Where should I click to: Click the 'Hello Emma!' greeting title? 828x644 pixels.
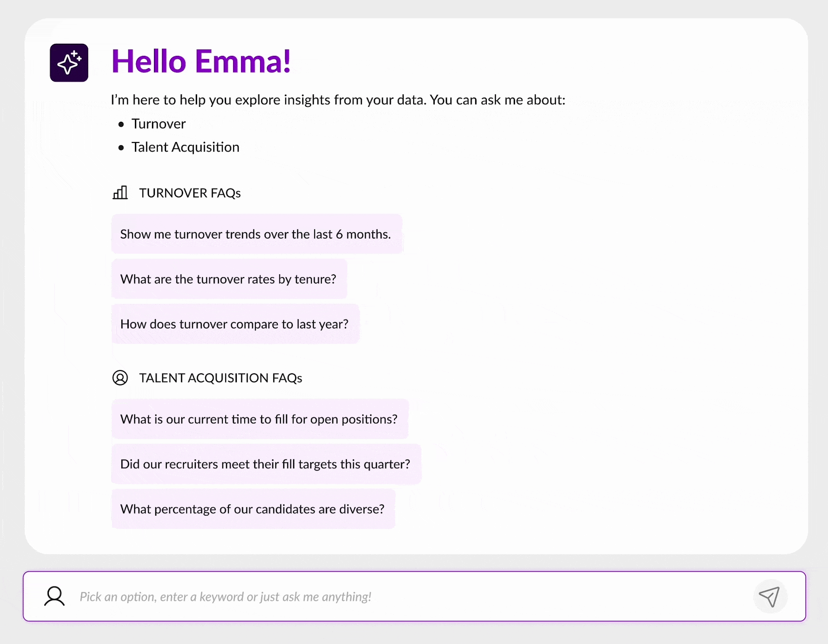(201, 61)
